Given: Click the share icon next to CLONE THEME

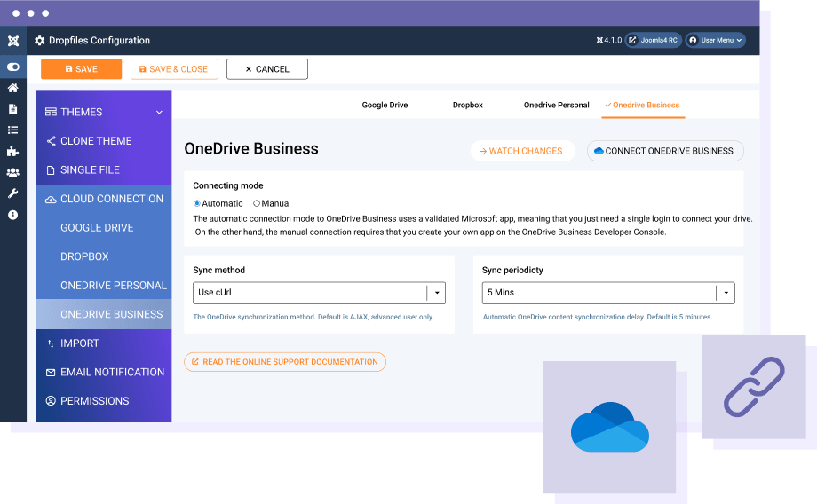Looking at the screenshot, I should click(x=51, y=141).
